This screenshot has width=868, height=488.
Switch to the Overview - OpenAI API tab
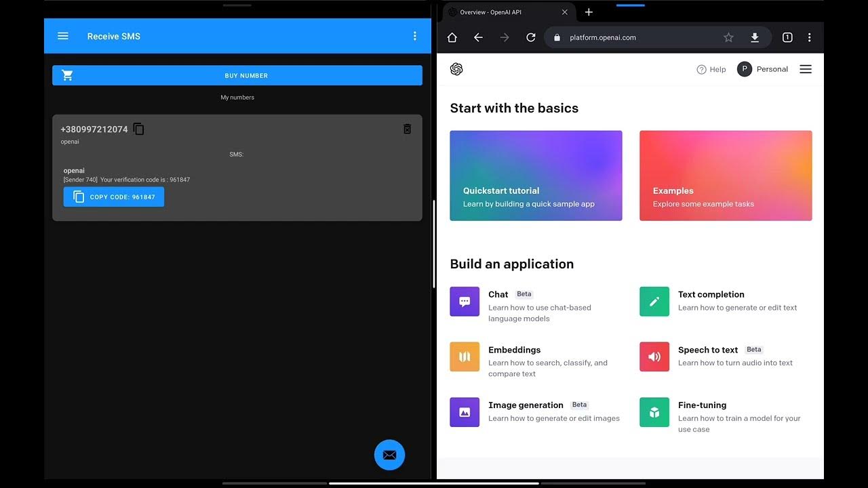[507, 12]
